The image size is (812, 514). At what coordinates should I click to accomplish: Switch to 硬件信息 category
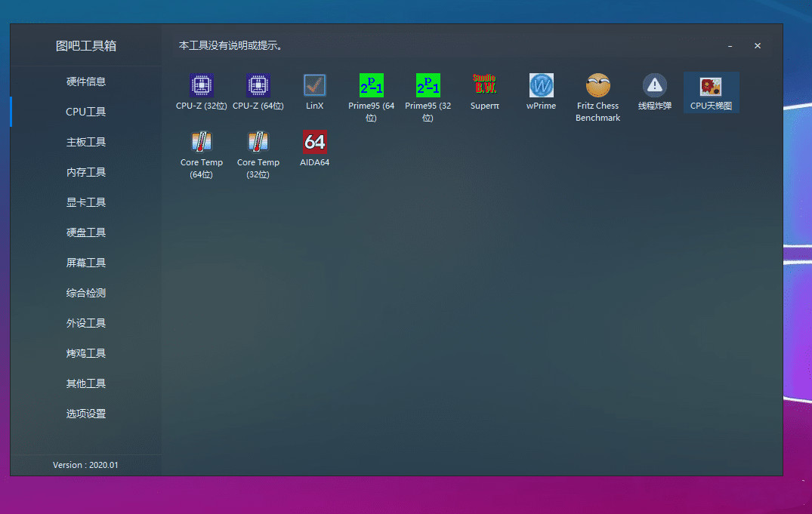[86, 82]
